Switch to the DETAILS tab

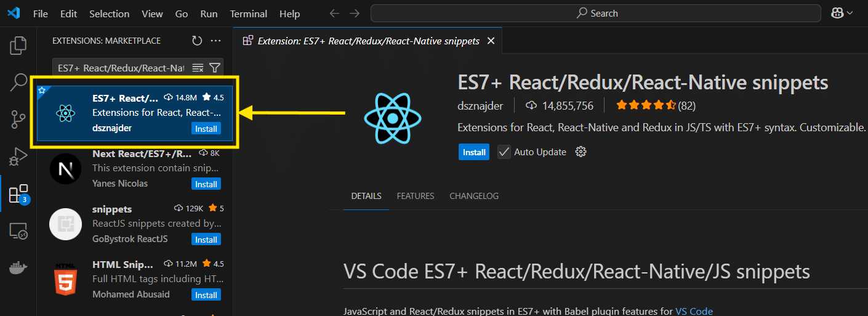click(366, 196)
